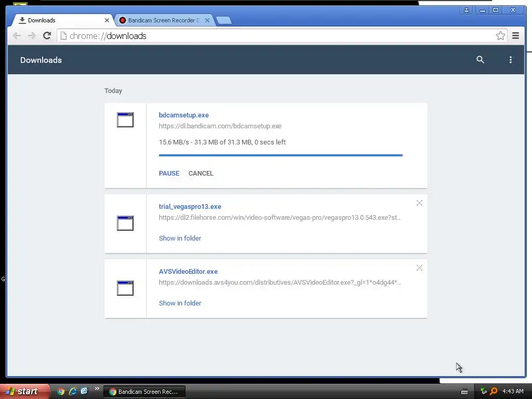Click the 15.6 MB/s download status text
This screenshot has height=399, width=532.
point(222,142)
